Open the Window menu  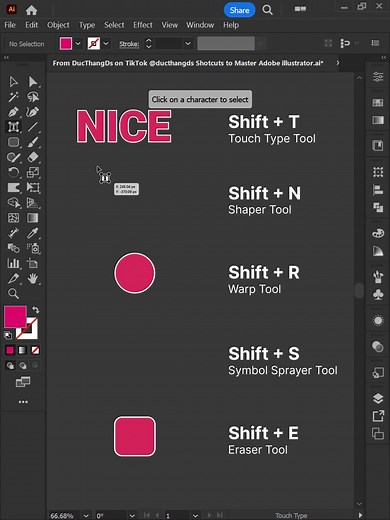click(200, 25)
